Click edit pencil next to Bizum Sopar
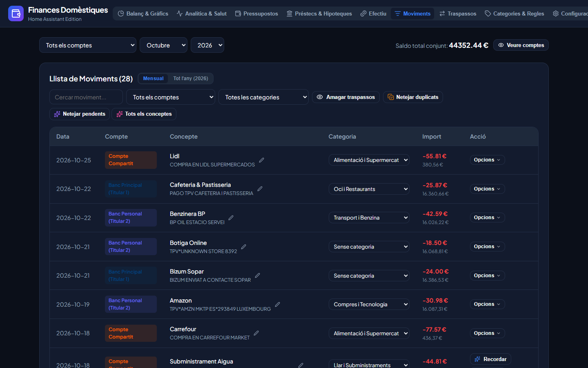 click(257, 276)
